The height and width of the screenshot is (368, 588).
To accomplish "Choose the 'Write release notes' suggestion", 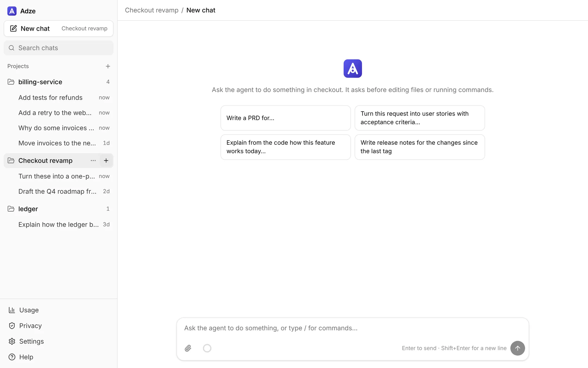I will click(420, 147).
